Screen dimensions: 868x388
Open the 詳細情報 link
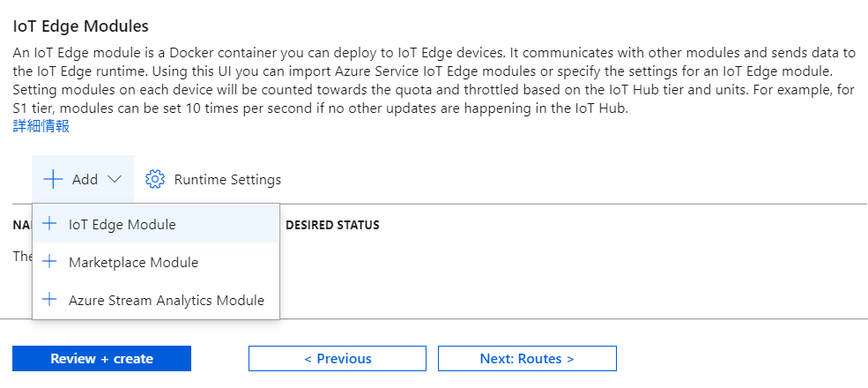point(41,126)
